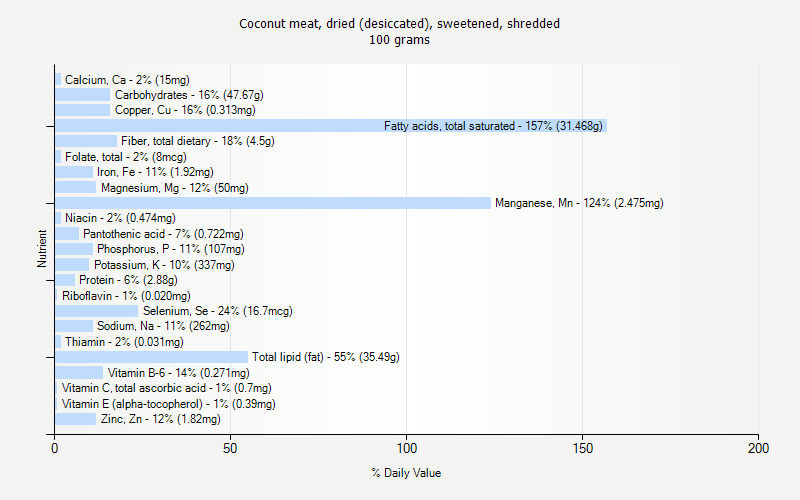Image resolution: width=800 pixels, height=500 pixels.
Task: Click the Zinc, Zn label
Action: point(160,419)
